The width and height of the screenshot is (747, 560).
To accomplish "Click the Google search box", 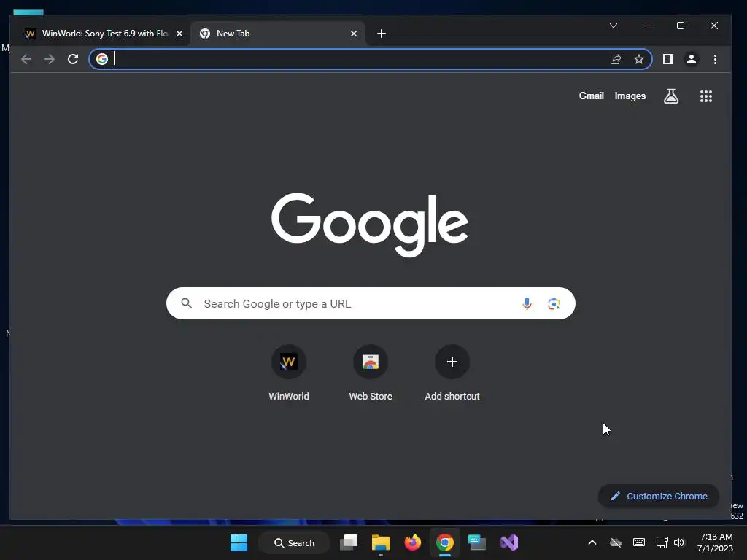I will click(x=371, y=303).
